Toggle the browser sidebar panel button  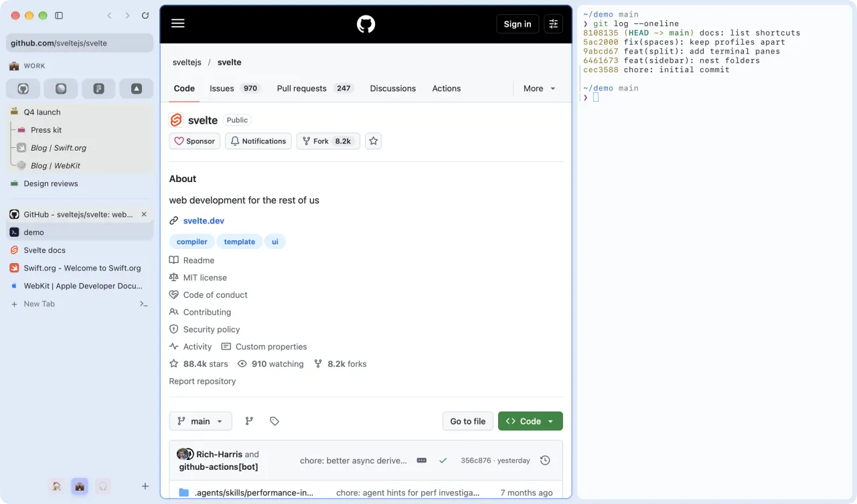[59, 15]
